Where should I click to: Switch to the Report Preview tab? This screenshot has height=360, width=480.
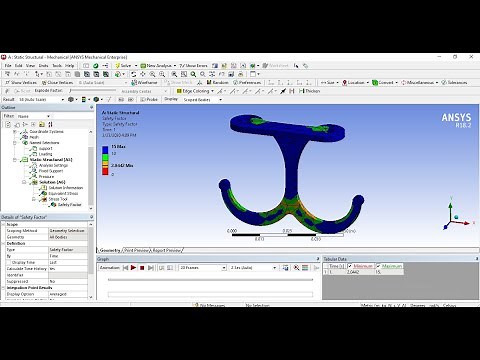pos(166,250)
